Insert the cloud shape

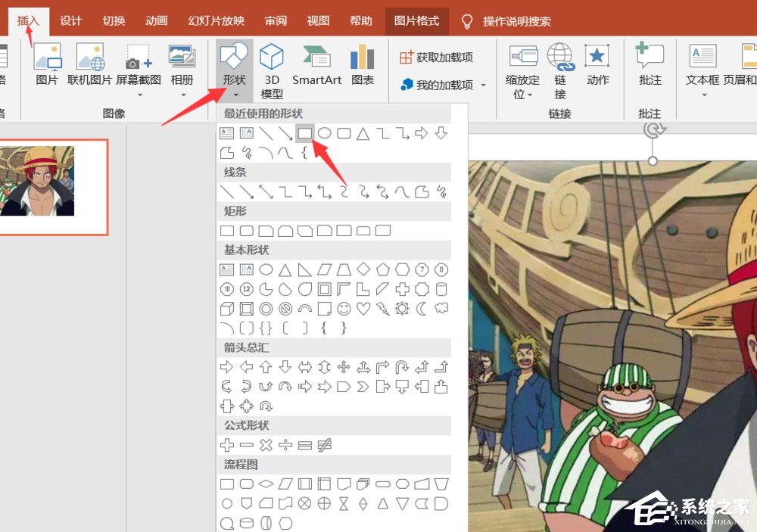tap(441, 308)
